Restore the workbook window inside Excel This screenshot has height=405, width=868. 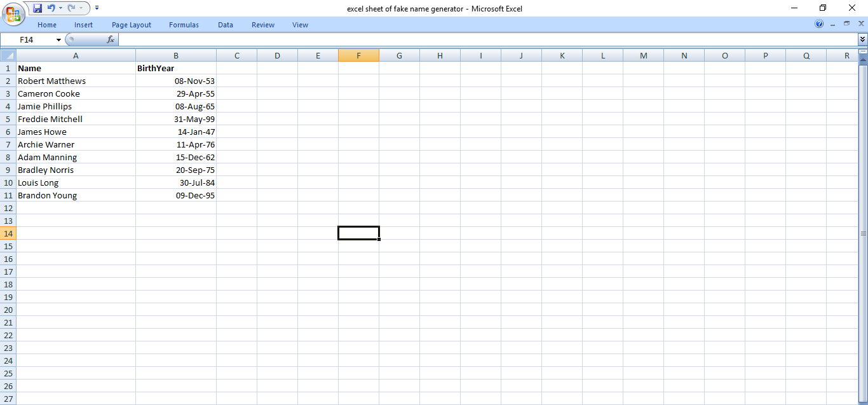[x=846, y=24]
